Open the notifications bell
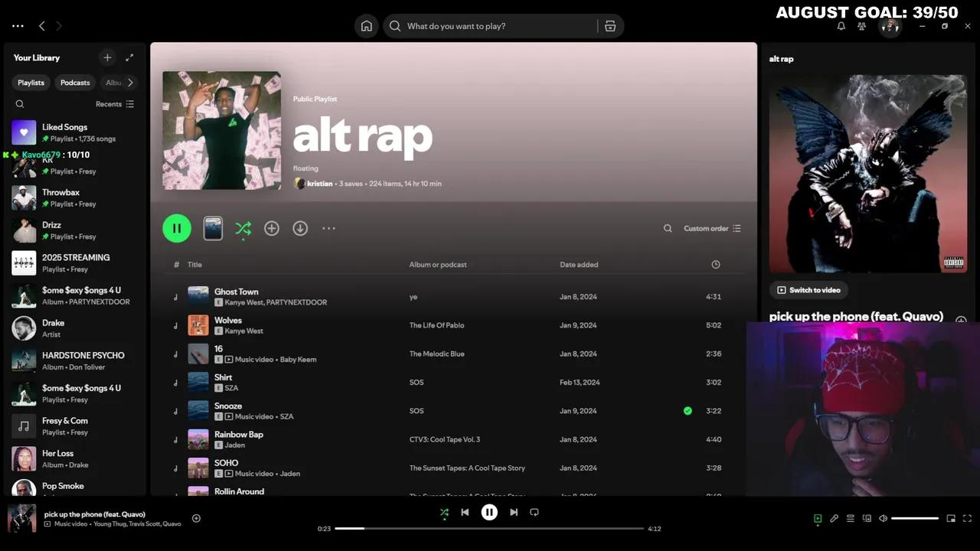980x551 pixels. 841,26
